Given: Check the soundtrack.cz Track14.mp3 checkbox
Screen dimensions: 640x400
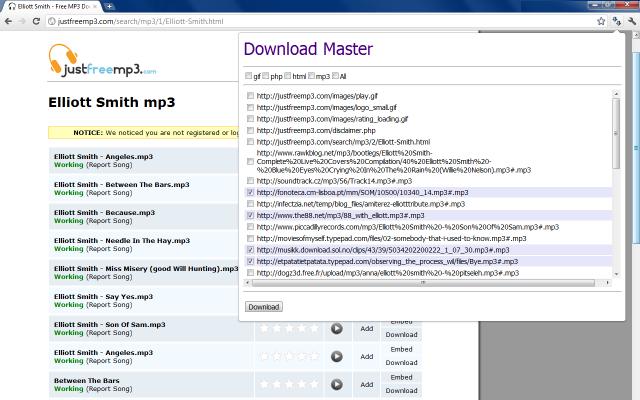Looking at the screenshot, I should [x=250, y=180].
